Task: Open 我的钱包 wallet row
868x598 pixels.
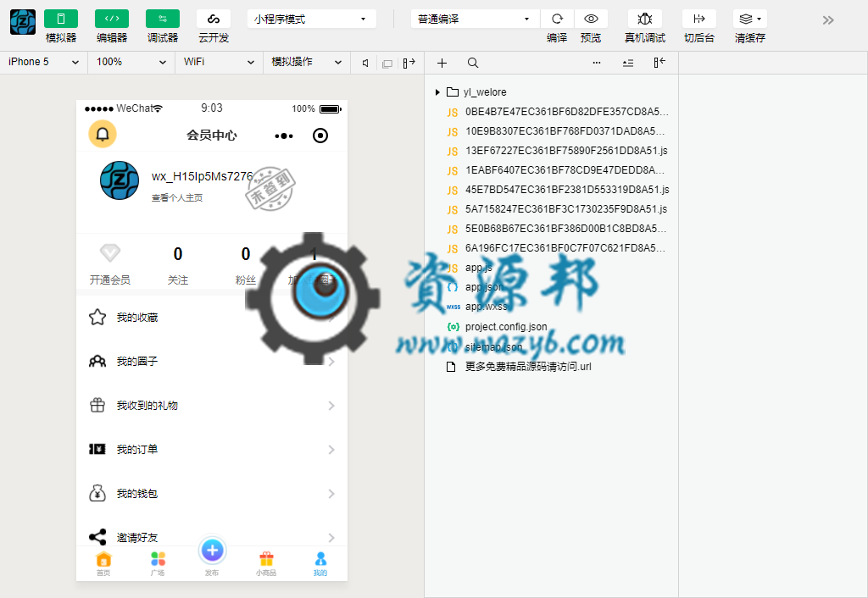Action: pos(212,494)
